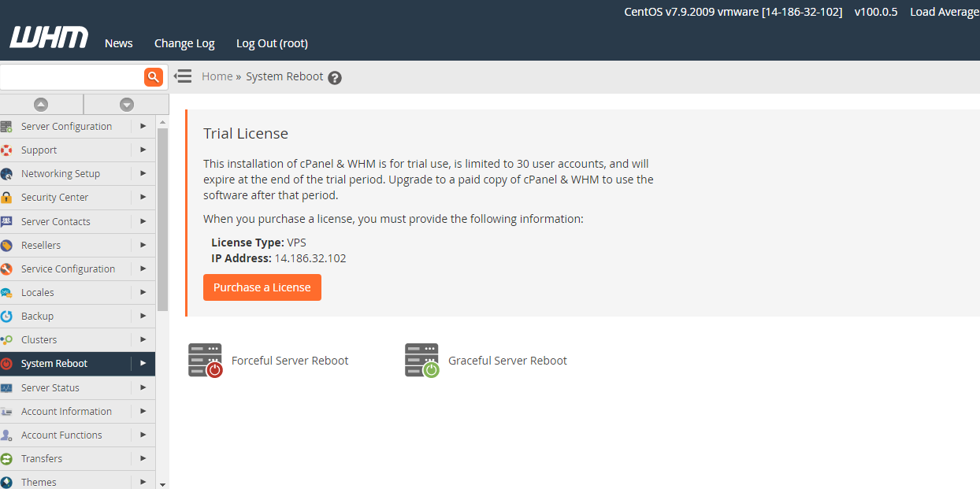Screen dimensions: 980x489
Task: Click the orange search magnifier button
Action: tap(154, 76)
